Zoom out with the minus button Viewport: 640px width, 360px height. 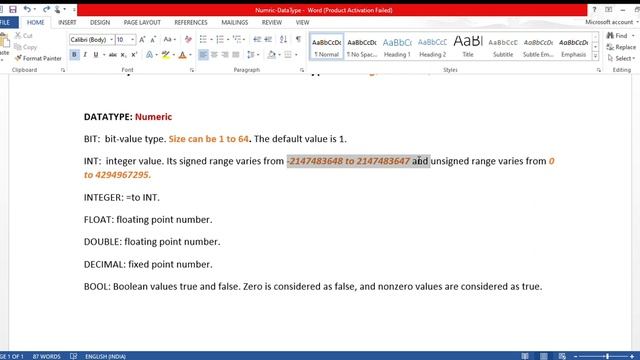576,356
